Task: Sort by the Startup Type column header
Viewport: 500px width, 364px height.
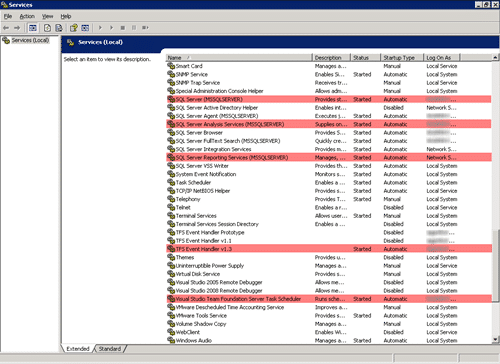Action: coord(402,58)
